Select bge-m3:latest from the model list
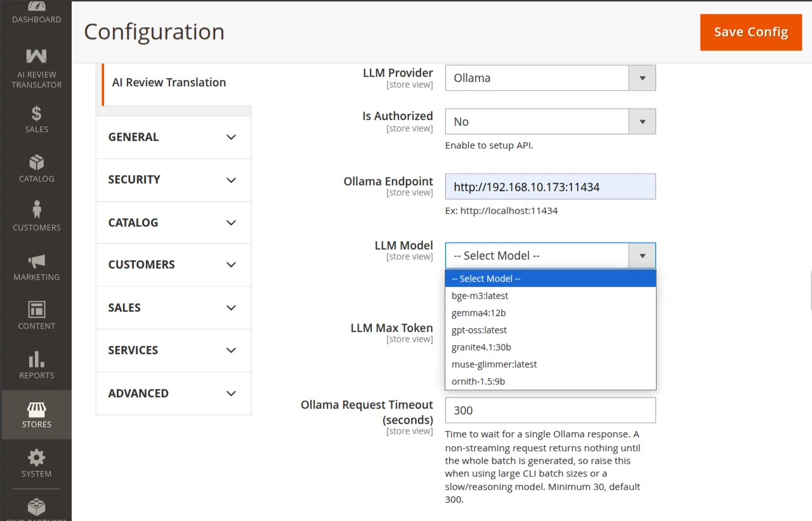 point(550,296)
